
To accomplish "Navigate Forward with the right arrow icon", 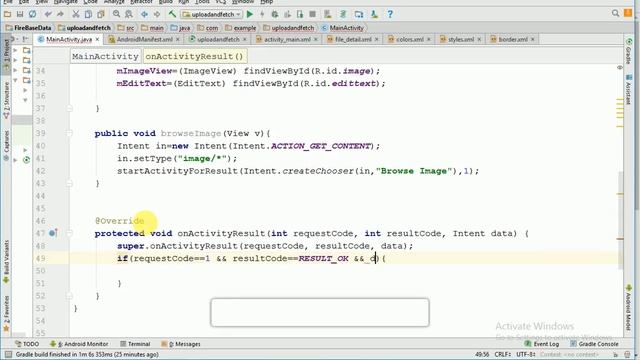I will pyautogui.click(x=157, y=14).
